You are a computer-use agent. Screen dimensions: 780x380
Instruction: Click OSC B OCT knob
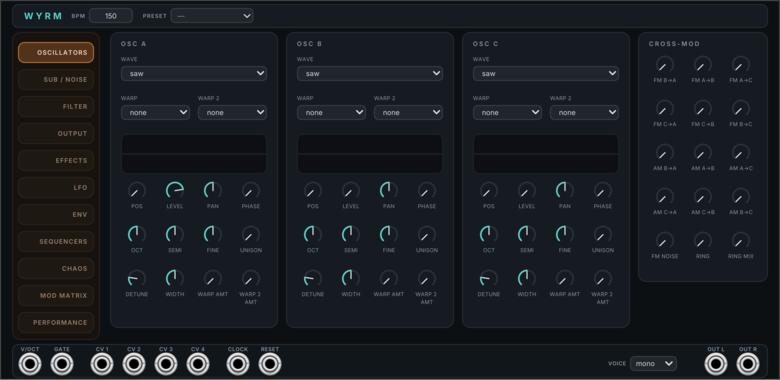click(313, 234)
